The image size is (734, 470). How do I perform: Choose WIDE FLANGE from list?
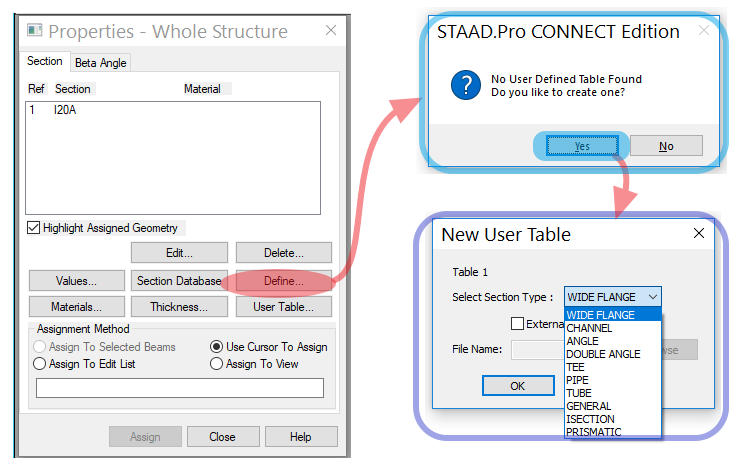pyautogui.click(x=613, y=315)
